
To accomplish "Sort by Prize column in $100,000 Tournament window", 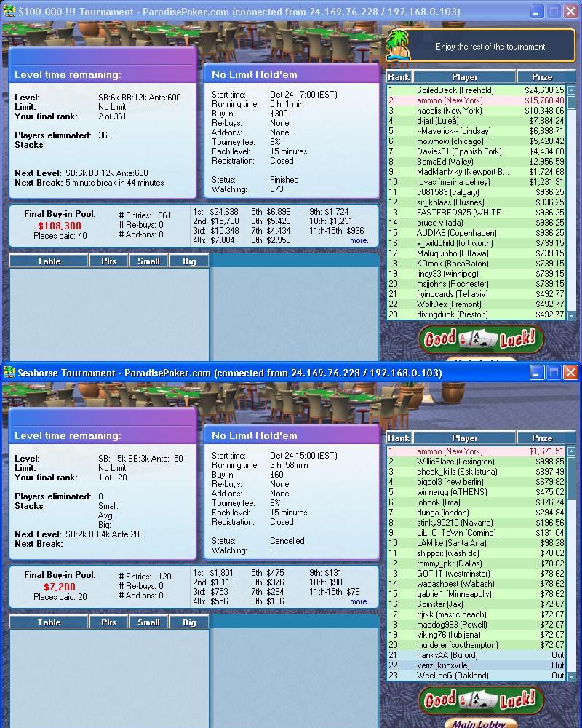I will pos(541,77).
